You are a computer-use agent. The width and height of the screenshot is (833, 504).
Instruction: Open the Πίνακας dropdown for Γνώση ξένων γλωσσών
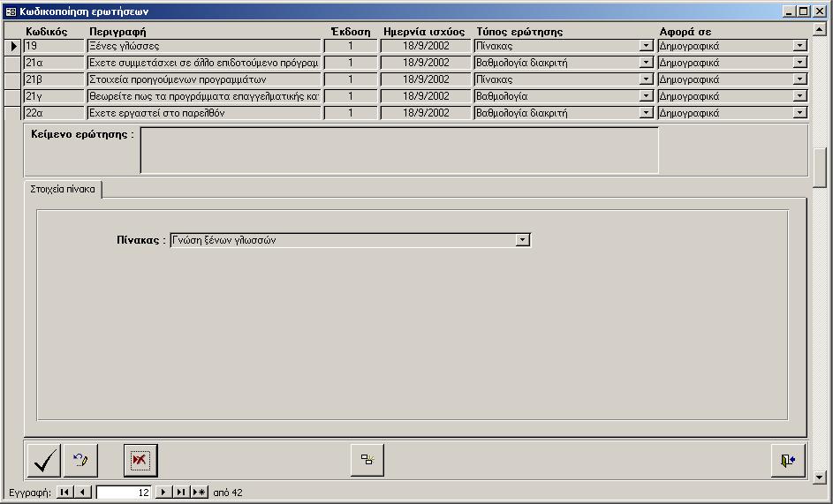pos(523,240)
